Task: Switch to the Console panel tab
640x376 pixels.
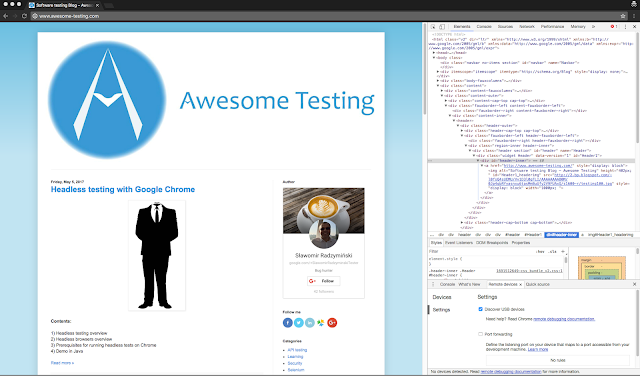Action: coord(484,27)
